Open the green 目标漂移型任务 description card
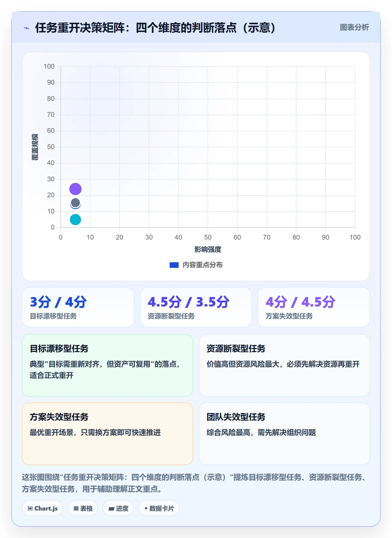The image size is (392, 538). (108, 365)
